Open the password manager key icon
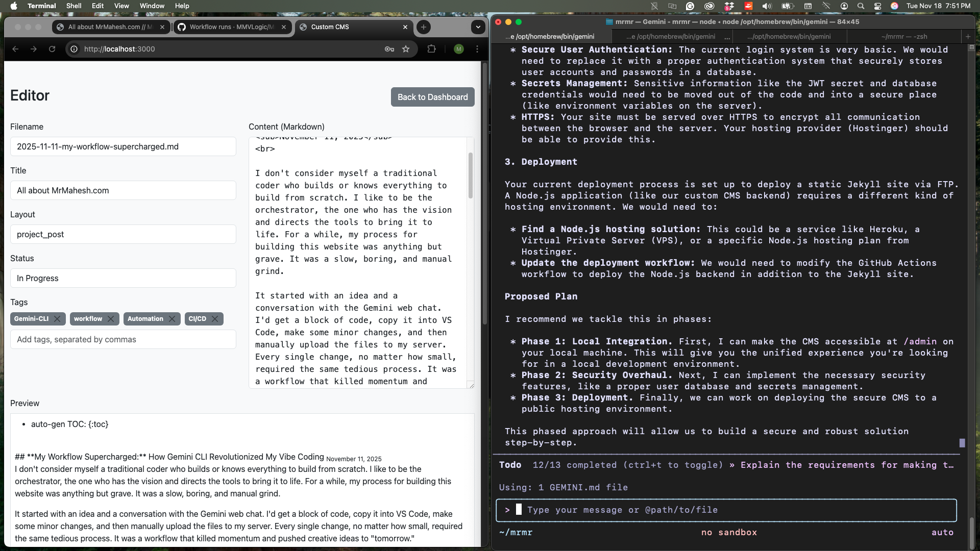Screen dimensions: 980x551 (x=389, y=49)
